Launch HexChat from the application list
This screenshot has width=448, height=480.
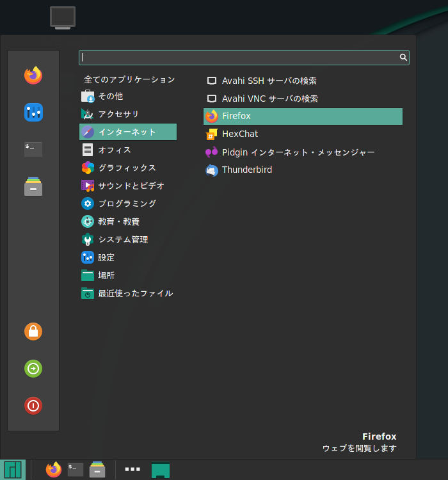point(303,134)
